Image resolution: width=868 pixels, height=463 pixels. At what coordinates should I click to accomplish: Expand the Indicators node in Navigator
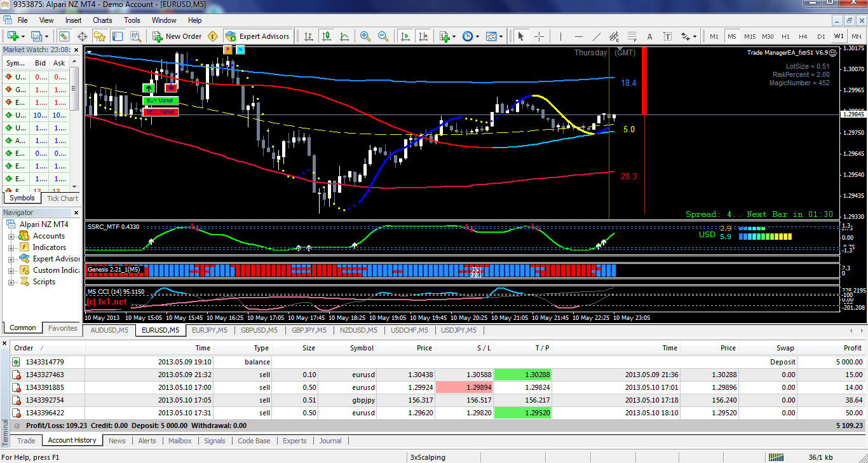(x=11, y=247)
